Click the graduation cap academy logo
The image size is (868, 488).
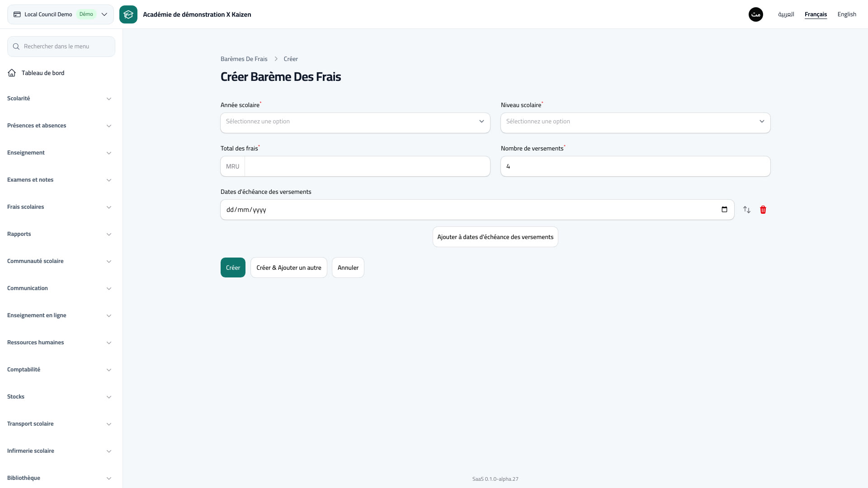point(128,14)
